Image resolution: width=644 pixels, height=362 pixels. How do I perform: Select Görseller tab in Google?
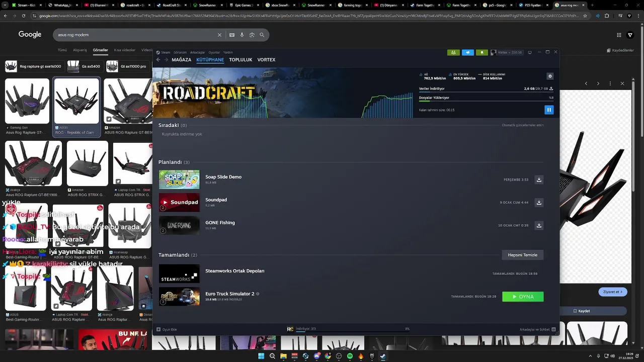100,50
